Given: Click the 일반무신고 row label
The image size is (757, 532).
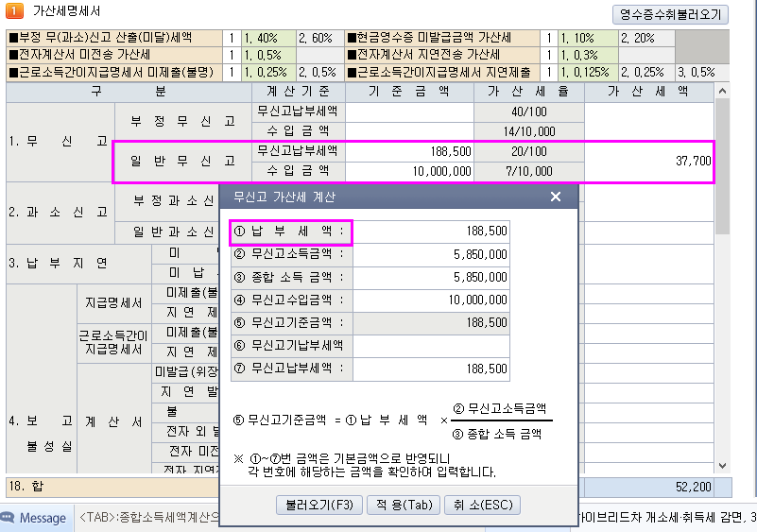Looking at the screenshot, I should [182, 161].
